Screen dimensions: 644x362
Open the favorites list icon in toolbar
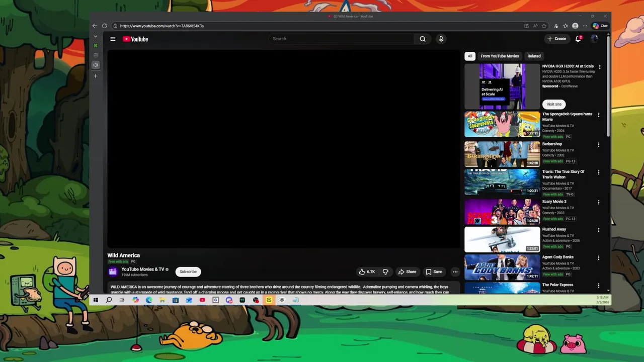click(x=566, y=26)
